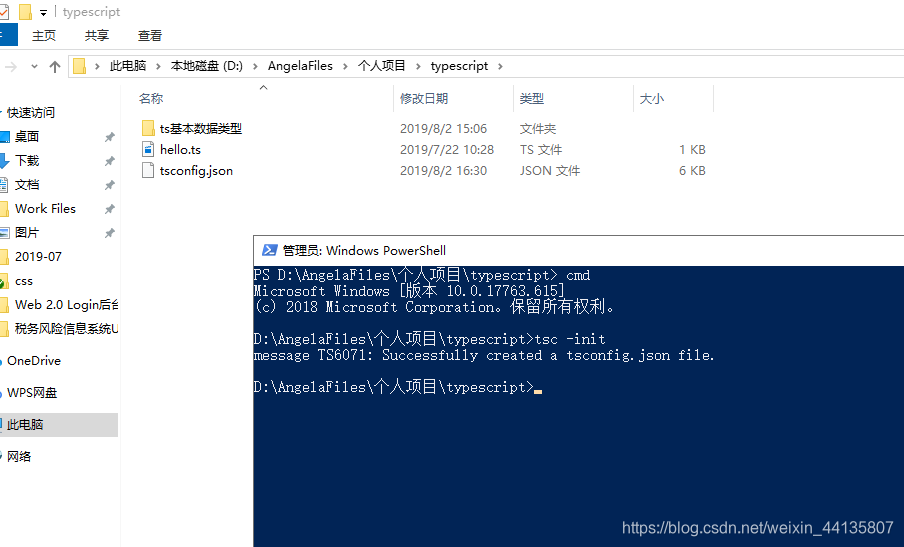
Task: Click the PowerShell icon in its title bar
Action: coord(269,250)
